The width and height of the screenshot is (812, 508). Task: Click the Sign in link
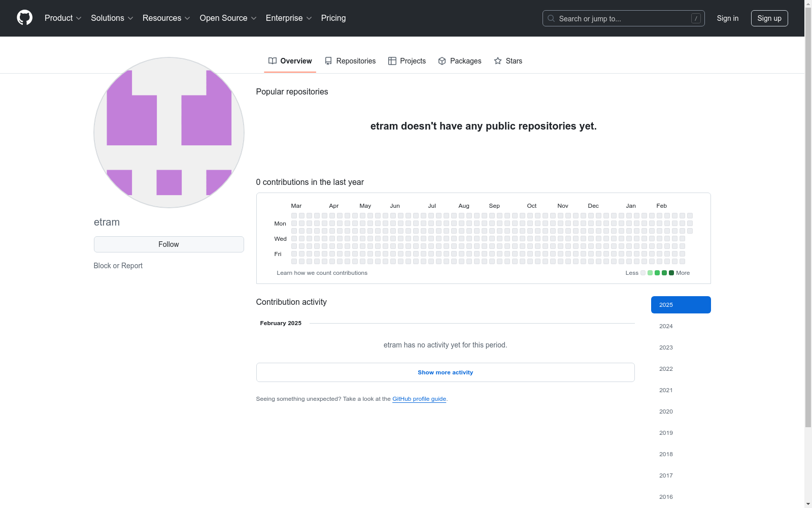click(x=728, y=18)
